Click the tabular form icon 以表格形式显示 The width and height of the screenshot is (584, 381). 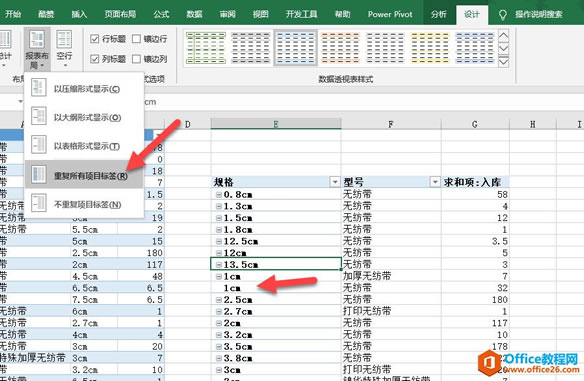click(39, 145)
